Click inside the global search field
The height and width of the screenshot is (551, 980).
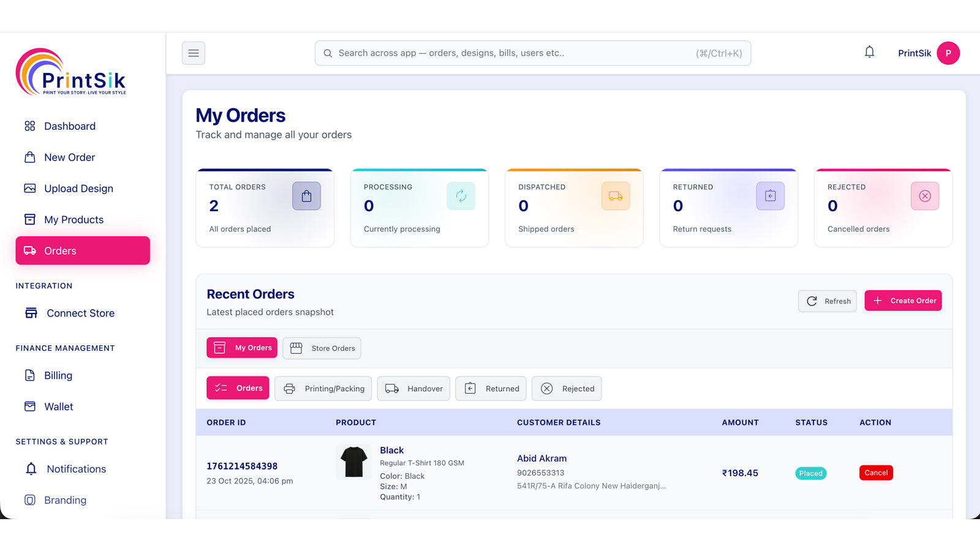[532, 53]
